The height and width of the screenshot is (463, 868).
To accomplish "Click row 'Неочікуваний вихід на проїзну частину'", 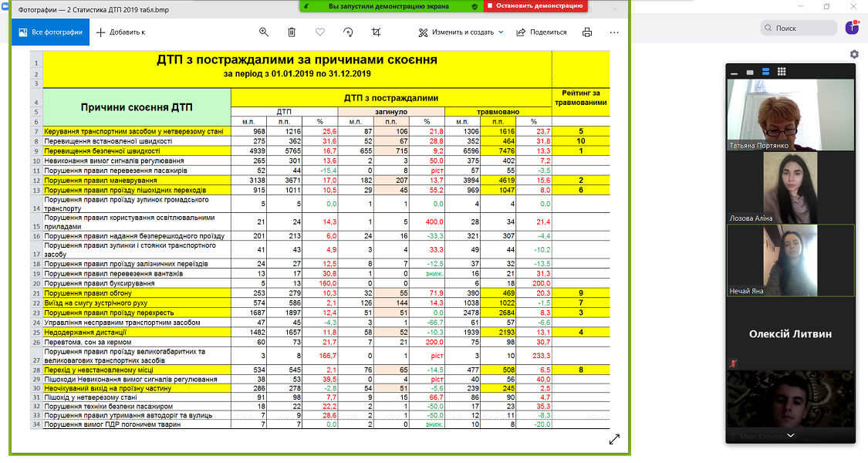I will [326, 388].
